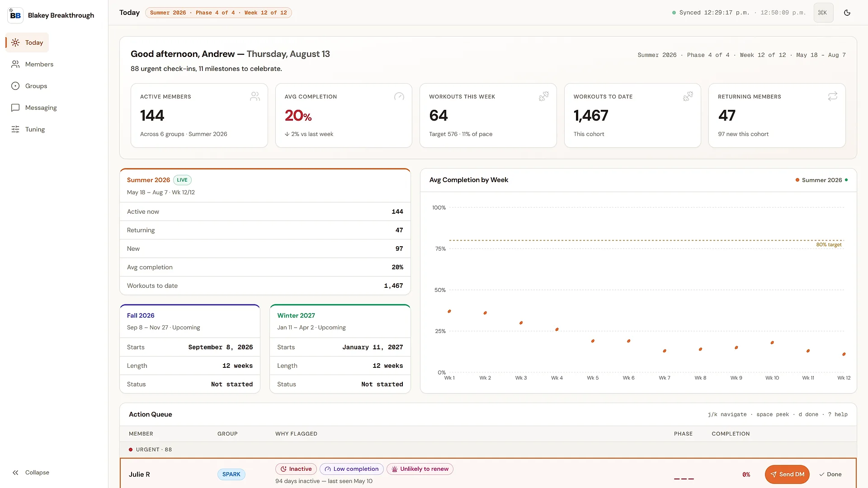This screenshot has width=868, height=488.
Task: Open the Tuning settings page
Action: pyautogui.click(x=28, y=129)
